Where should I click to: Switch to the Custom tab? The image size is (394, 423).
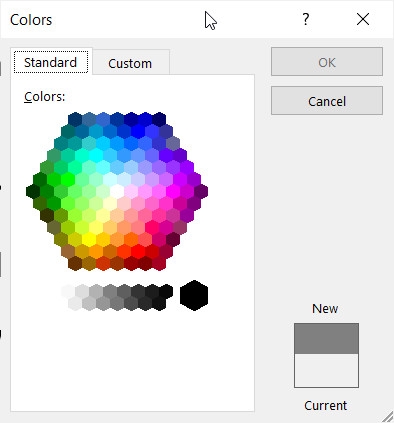130,63
